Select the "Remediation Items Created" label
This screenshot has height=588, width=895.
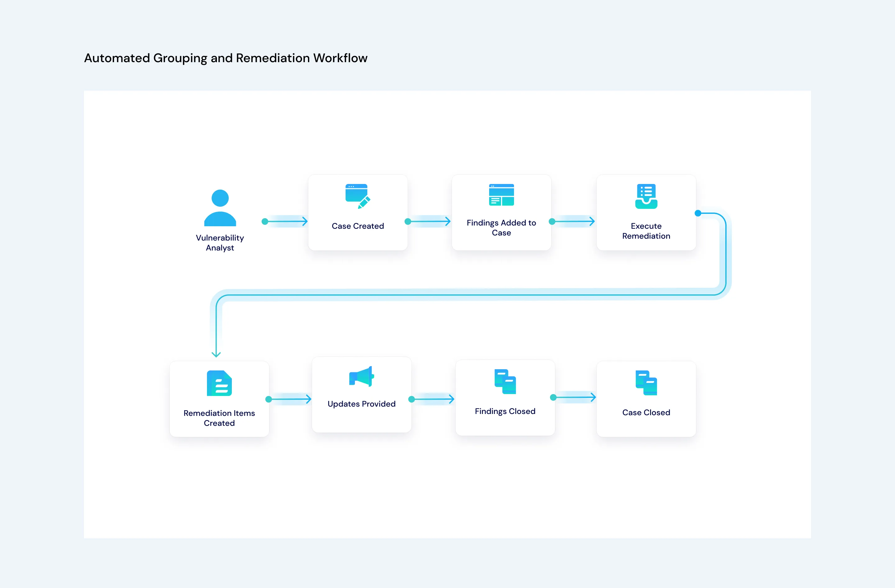coord(219,418)
